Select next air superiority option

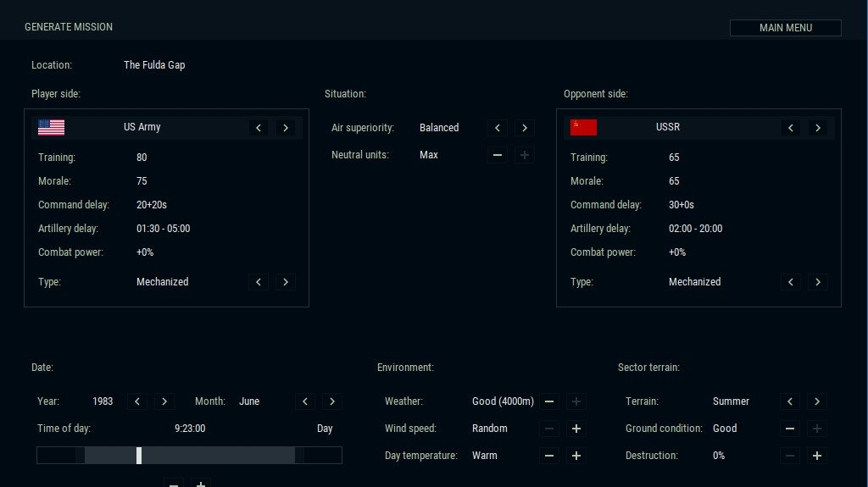525,128
